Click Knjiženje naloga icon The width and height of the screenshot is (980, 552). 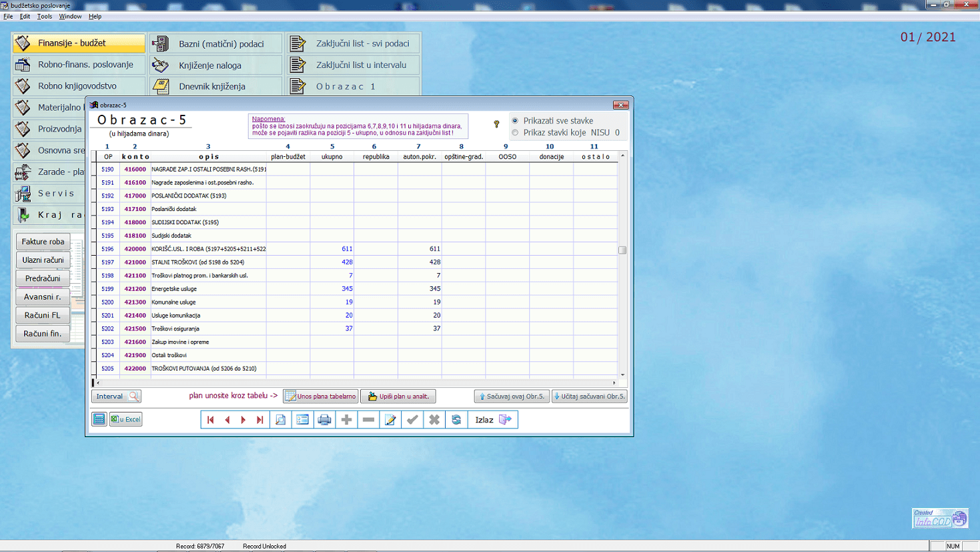click(x=160, y=65)
